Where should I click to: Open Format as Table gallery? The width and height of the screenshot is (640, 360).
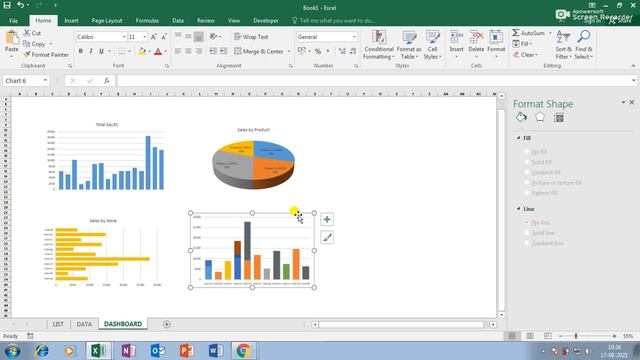pyautogui.click(x=409, y=45)
